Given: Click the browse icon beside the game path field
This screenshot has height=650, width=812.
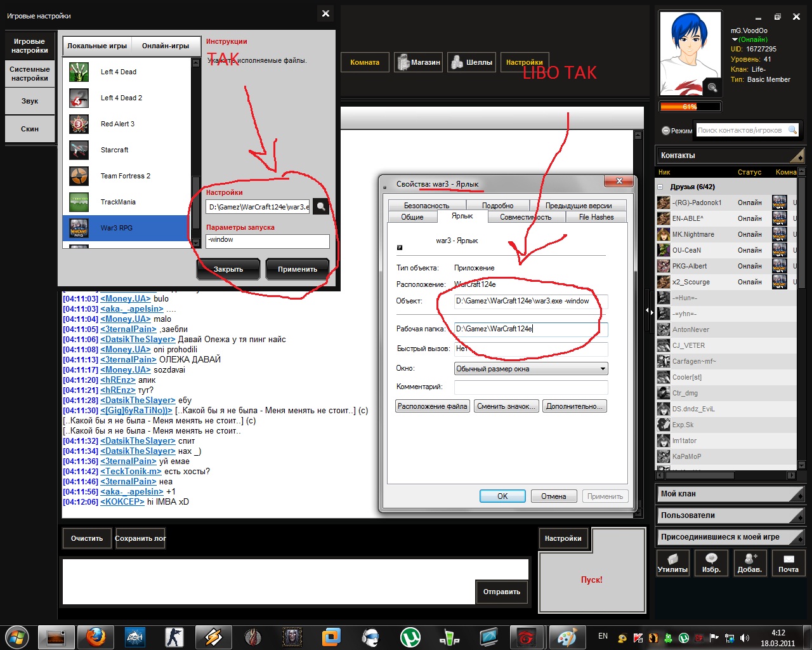Looking at the screenshot, I should coord(321,206).
